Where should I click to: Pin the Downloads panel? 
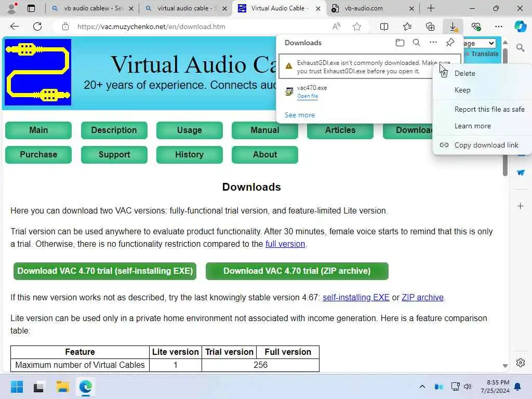(x=450, y=43)
